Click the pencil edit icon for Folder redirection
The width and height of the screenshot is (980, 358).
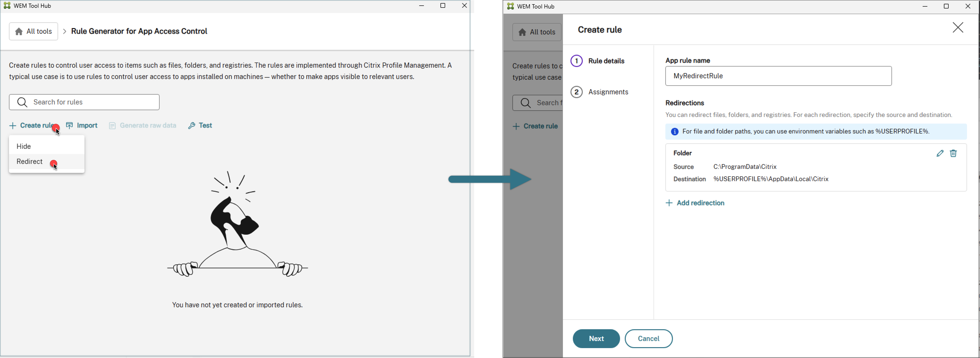tap(940, 154)
